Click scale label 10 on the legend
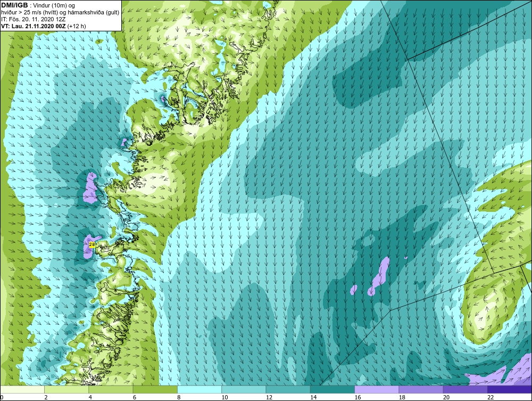The height and width of the screenshot is (401, 532). click(225, 397)
